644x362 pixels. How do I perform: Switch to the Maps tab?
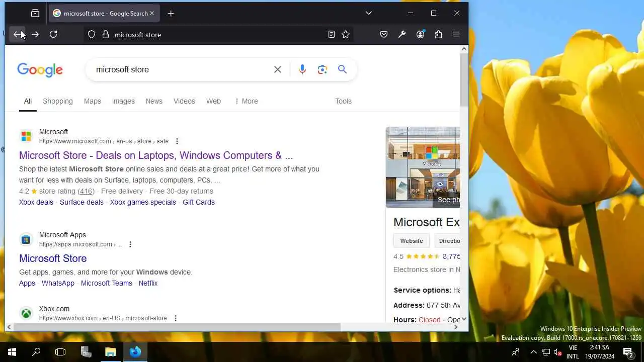point(93,101)
